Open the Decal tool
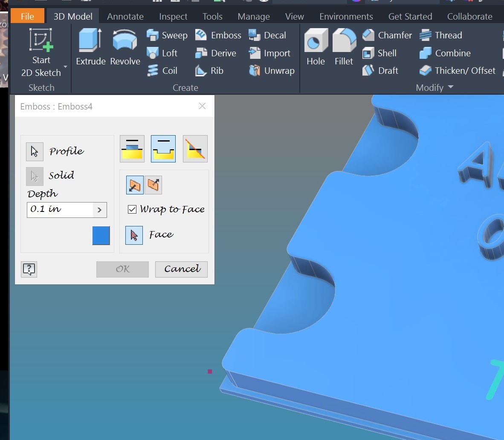This screenshot has width=504, height=440. coord(267,35)
